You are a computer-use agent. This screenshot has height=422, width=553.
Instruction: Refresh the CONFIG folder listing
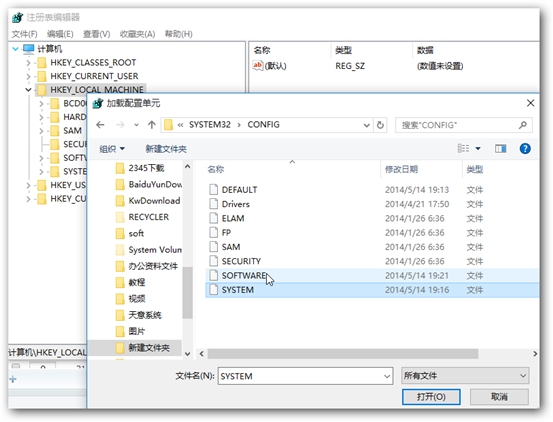pyautogui.click(x=380, y=125)
